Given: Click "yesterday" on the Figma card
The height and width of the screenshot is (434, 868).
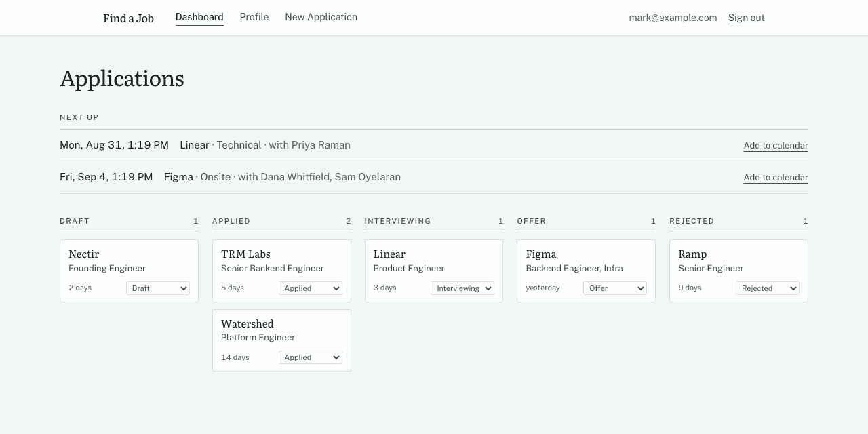Looking at the screenshot, I should pyautogui.click(x=543, y=288).
